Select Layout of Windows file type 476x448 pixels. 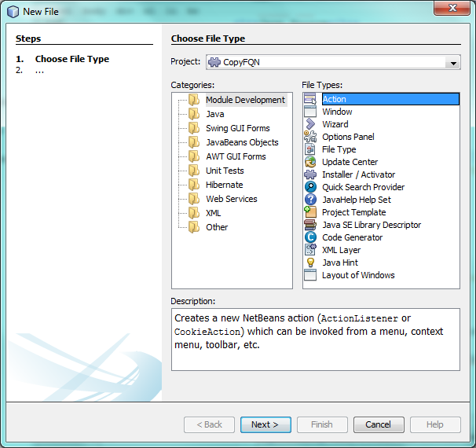358,275
